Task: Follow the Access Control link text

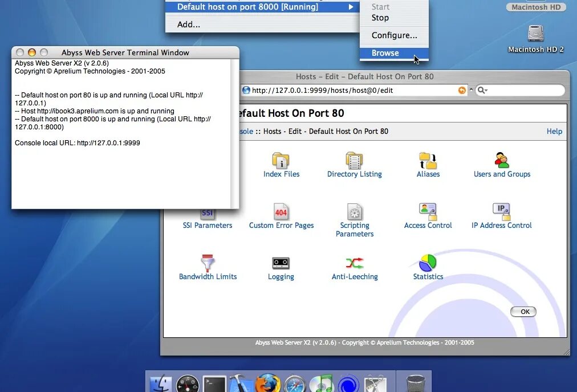Action: click(x=428, y=225)
